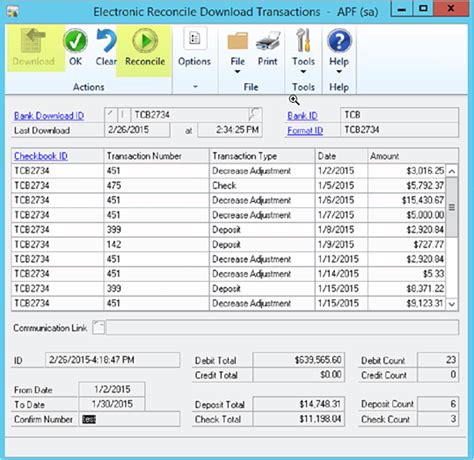
Task: Open the Options icon
Action: [195, 39]
